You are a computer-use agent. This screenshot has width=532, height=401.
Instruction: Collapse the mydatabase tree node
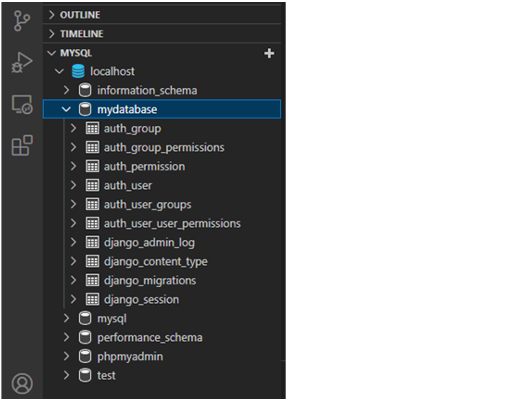coord(66,109)
